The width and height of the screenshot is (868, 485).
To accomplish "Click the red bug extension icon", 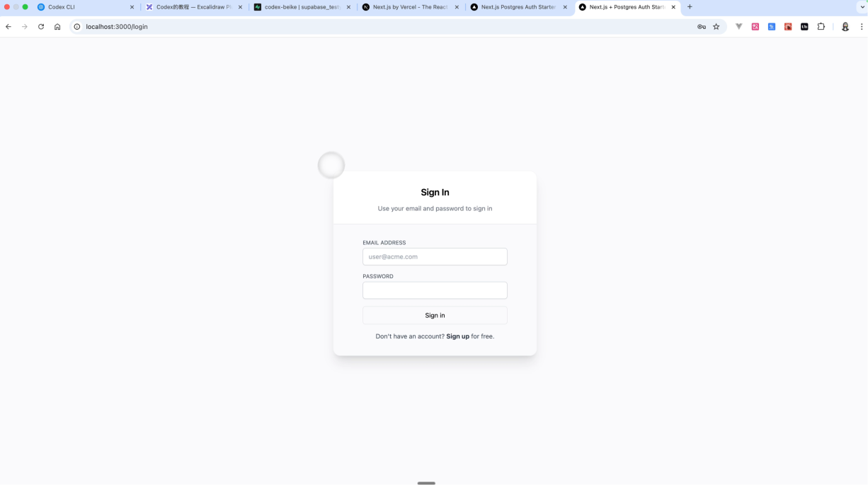I will pyautogui.click(x=788, y=27).
